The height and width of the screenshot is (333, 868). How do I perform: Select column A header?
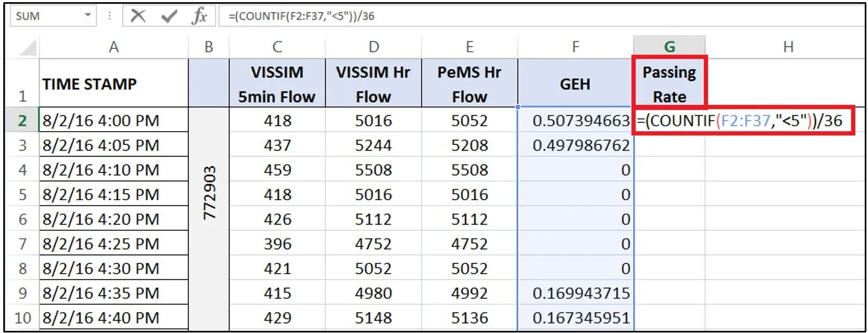(x=114, y=47)
